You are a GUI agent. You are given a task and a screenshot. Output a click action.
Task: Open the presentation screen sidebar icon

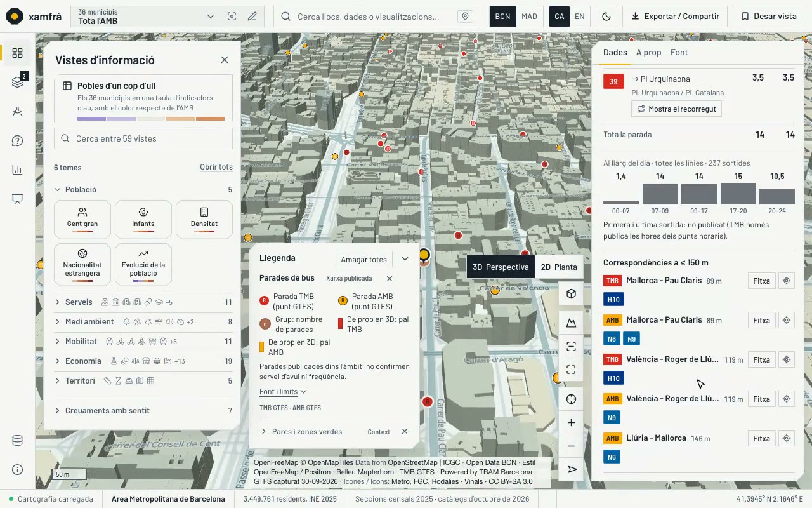click(x=17, y=199)
